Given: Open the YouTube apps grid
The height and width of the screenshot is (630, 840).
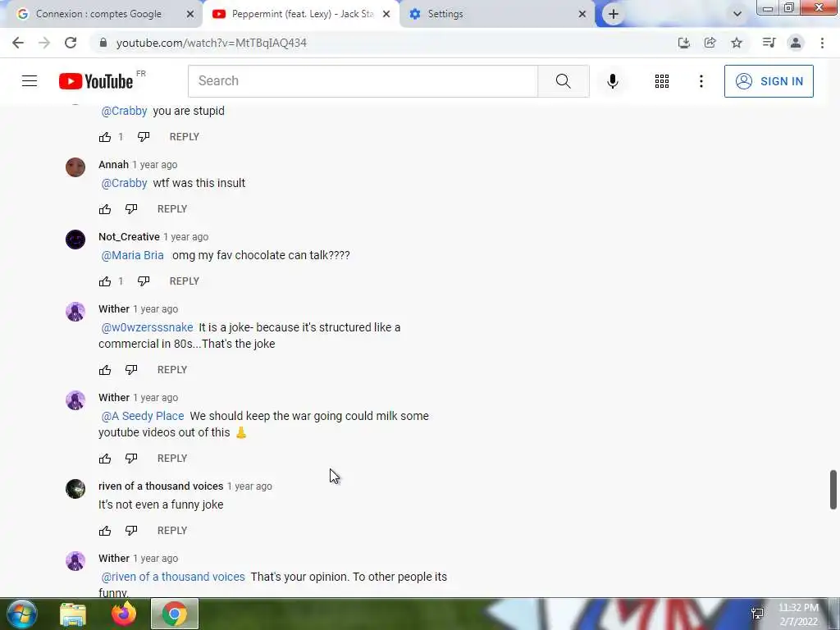Looking at the screenshot, I should [662, 81].
